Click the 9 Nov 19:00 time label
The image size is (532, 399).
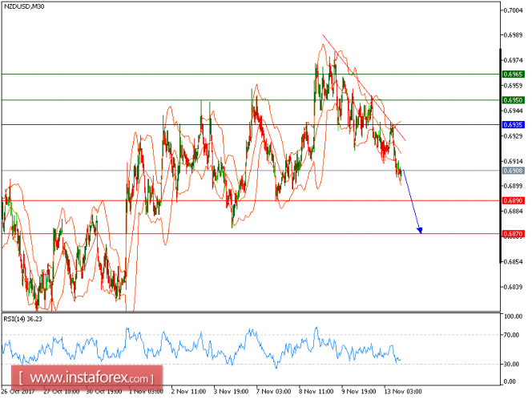pyautogui.click(x=359, y=392)
